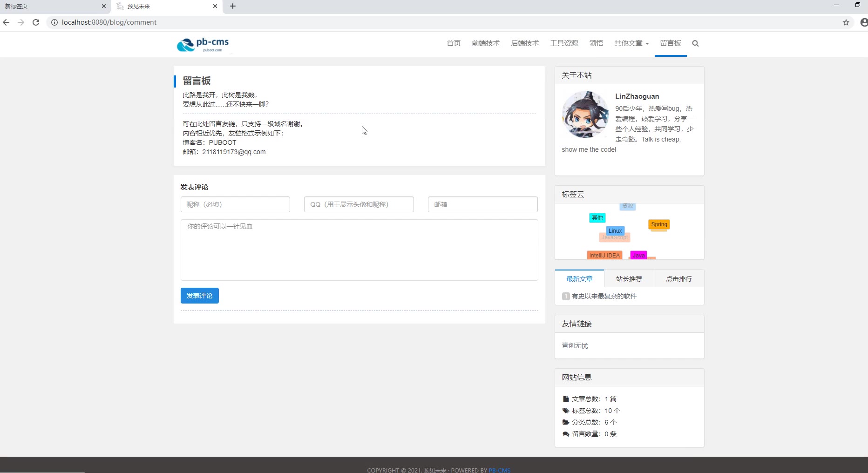868x473 pixels.
Task: Close the 预见未来 tab
Action: pos(215,6)
